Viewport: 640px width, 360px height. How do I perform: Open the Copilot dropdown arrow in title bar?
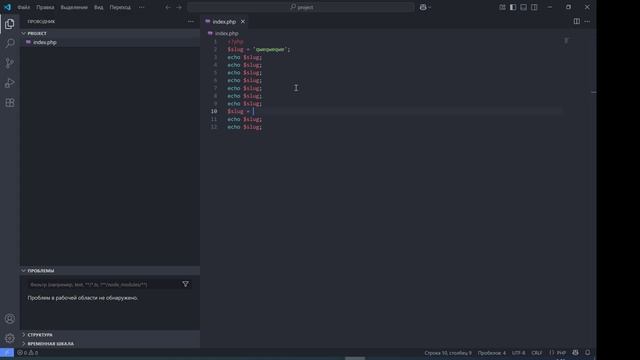click(430, 7)
